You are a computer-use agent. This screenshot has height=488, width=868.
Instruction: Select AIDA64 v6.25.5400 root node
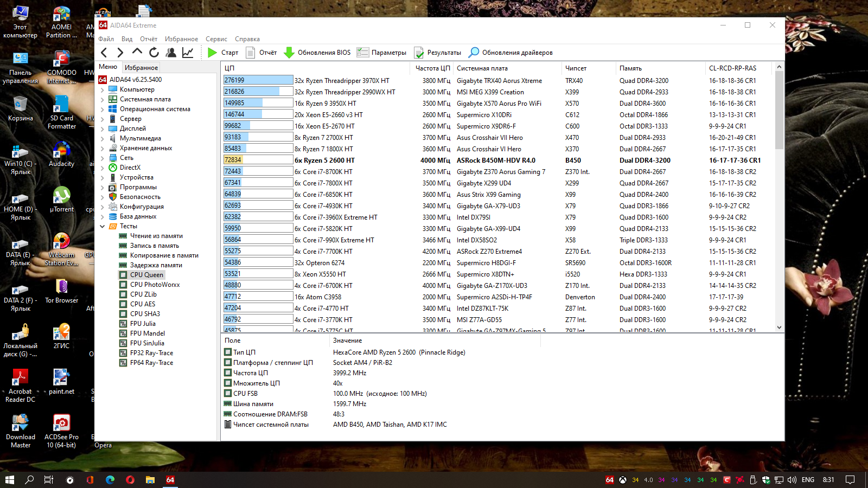[136, 80]
